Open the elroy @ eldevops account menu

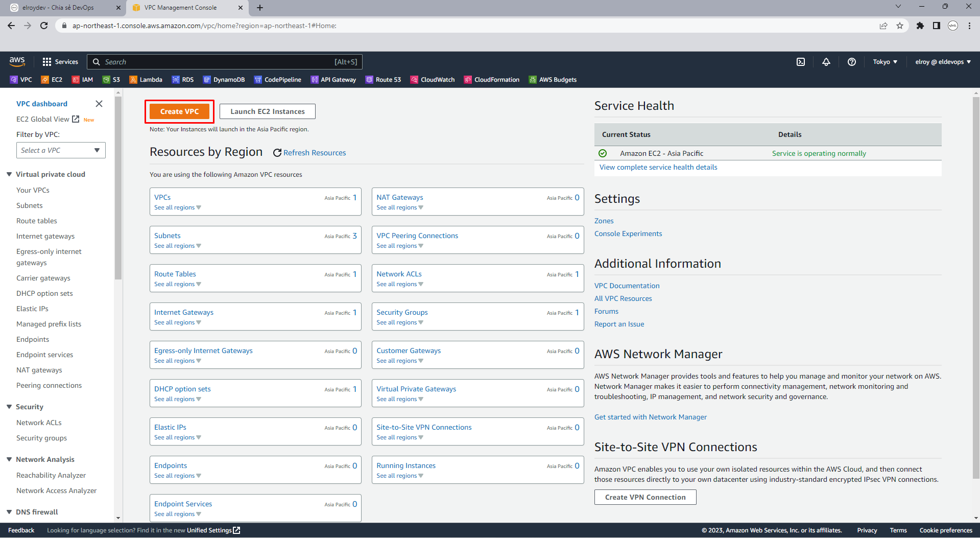tap(943, 62)
